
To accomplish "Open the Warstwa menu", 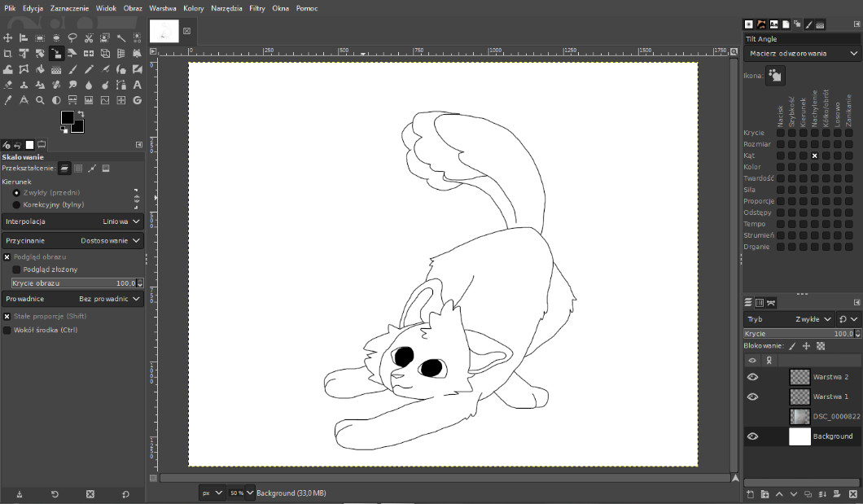I will point(162,8).
